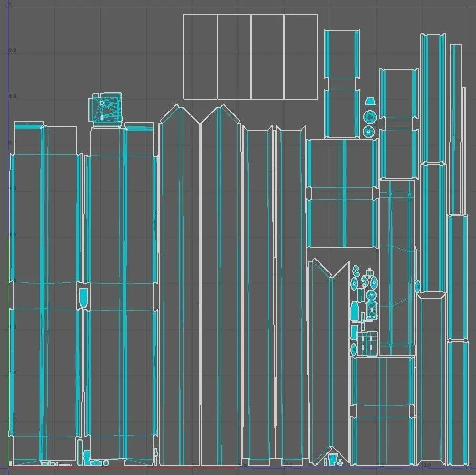This screenshot has width=476, height=475.
Task: Select square UV island containing two small circles
Action: [x=105, y=110]
